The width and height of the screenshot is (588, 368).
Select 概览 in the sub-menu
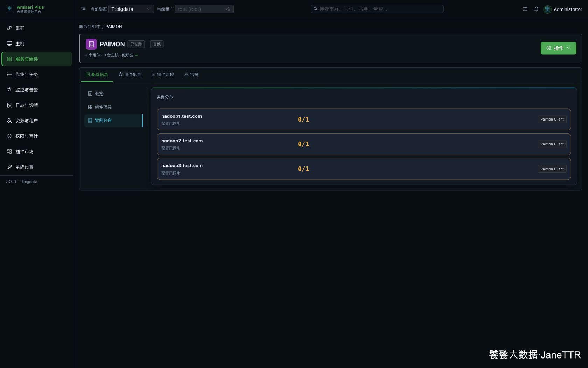(x=113, y=94)
